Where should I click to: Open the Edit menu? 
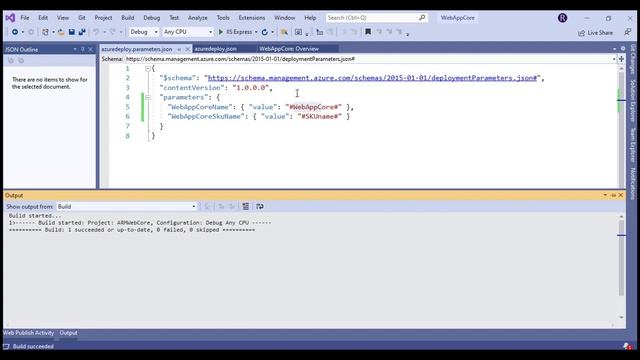43,18
